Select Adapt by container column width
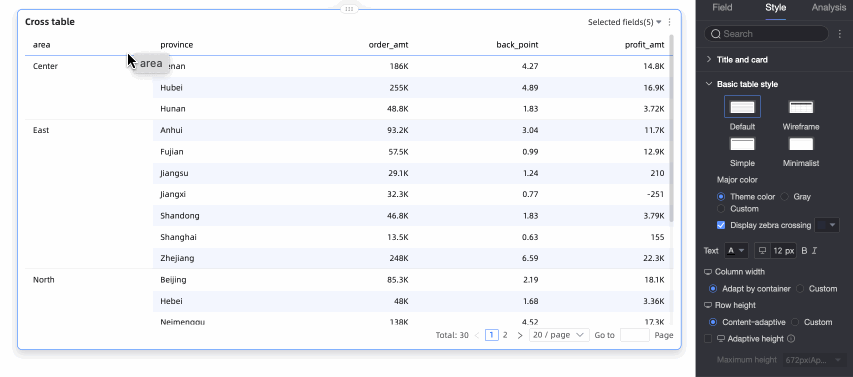 coord(713,288)
